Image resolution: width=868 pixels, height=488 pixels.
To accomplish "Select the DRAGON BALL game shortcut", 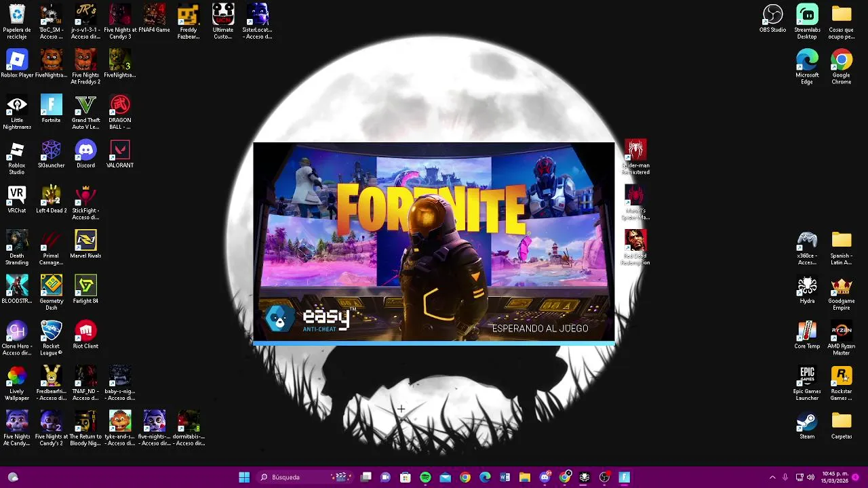I will [120, 112].
